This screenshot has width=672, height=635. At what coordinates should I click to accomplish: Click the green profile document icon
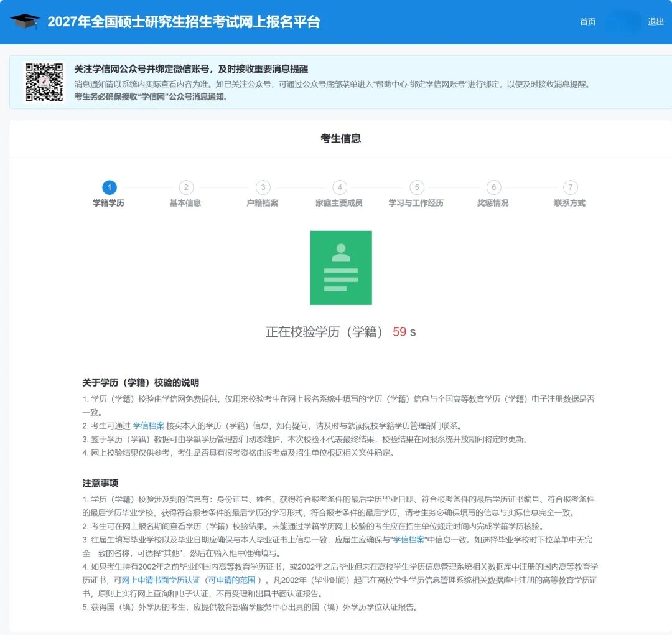click(341, 268)
